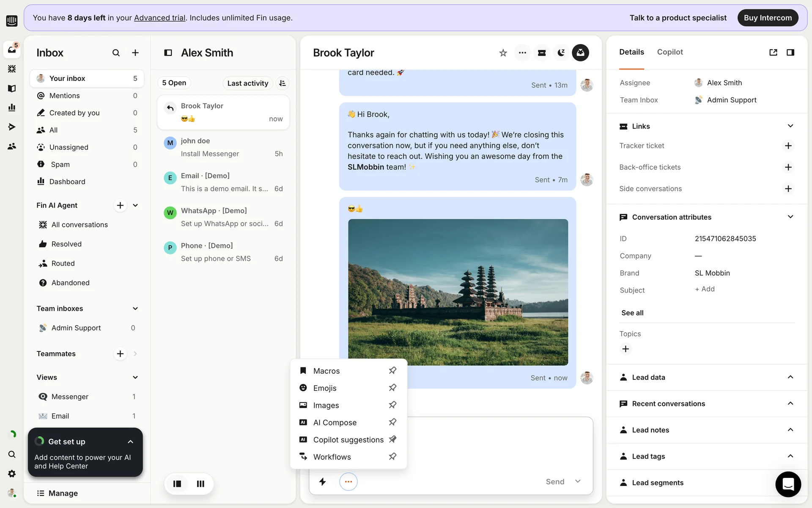Open the Last activity sort dropdown
Screen dimensions: 812x508
[x=248, y=83]
